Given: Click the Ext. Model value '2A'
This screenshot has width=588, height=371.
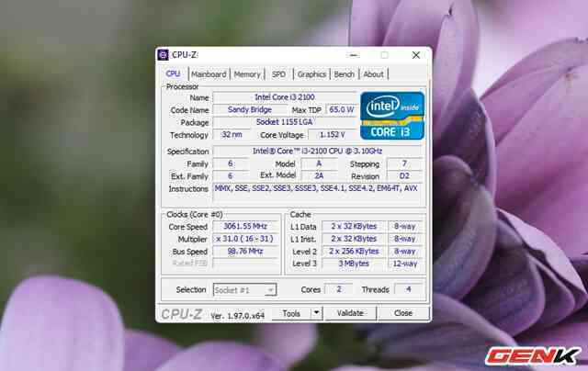Looking at the screenshot, I should click(319, 175).
